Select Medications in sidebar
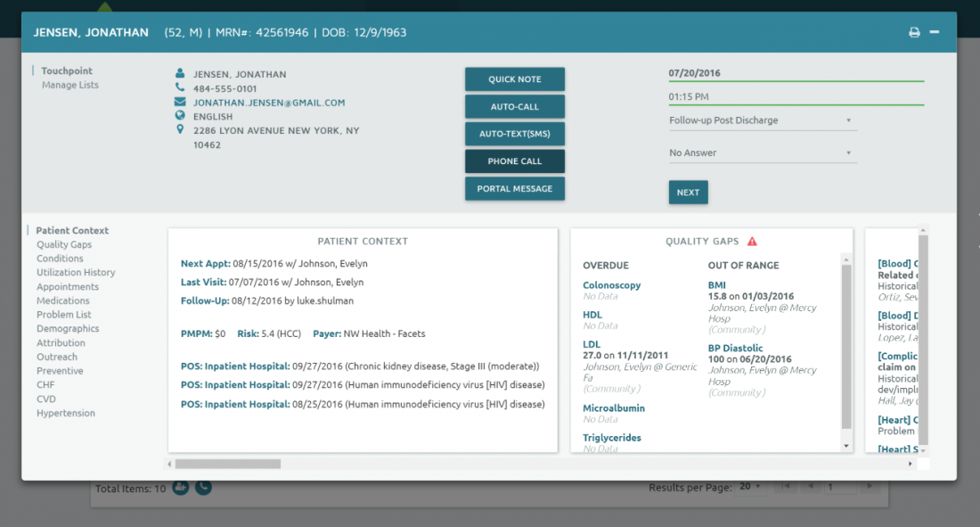The image size is (980, 527). click(62, 301)
